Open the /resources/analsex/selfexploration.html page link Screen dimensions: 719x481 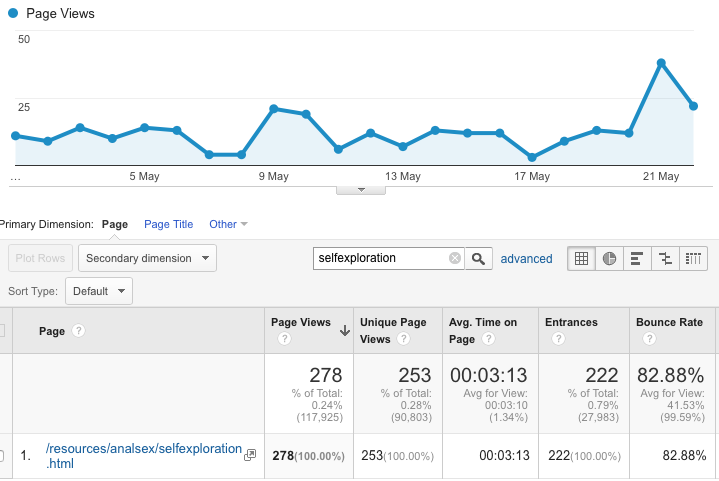click(x=144, y=456)
